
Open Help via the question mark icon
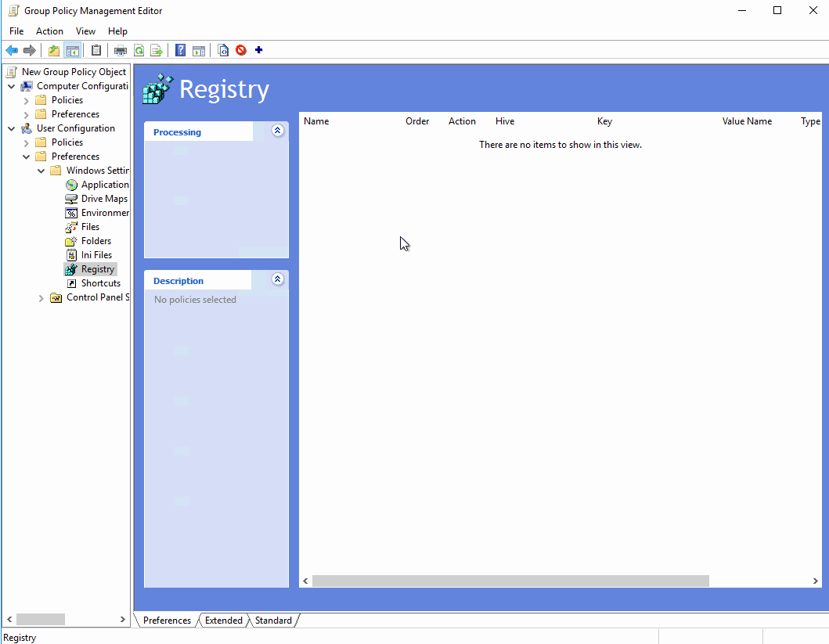point(180,51)
